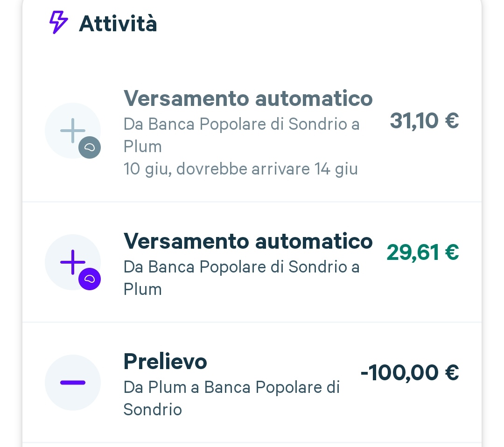Click the grey plus icon of pending deposit
The image size is (504, 447).
[73, 131]
